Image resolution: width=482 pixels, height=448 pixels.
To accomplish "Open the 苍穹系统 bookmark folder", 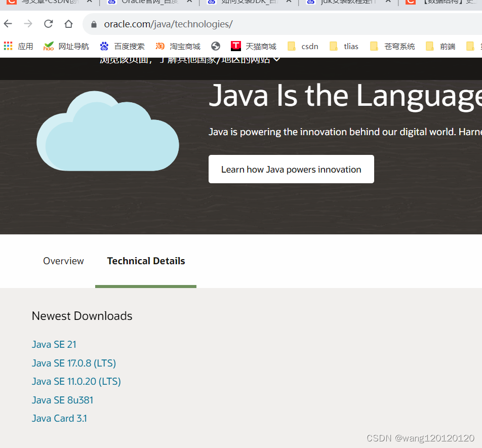I will click(392, 47).
